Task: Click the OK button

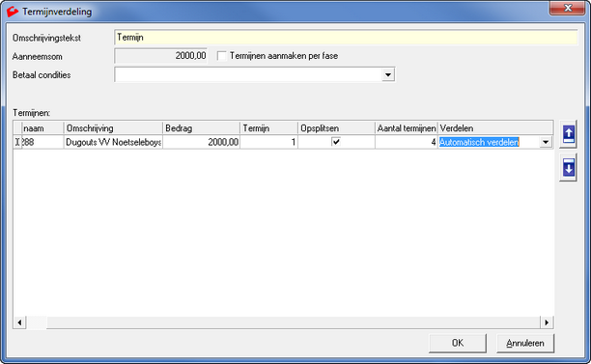Action: pyautogui.click(x=458, y=343)
